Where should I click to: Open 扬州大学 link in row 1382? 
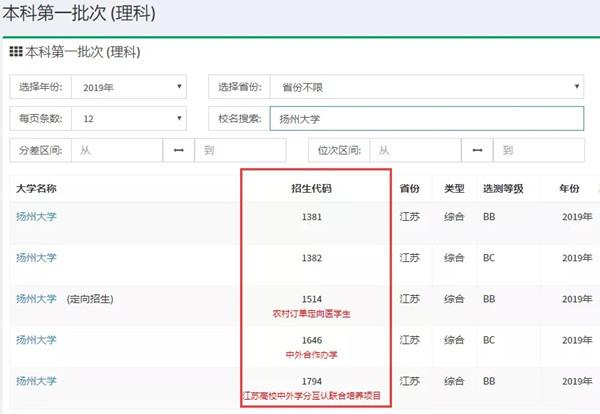(x=36, y=258)
